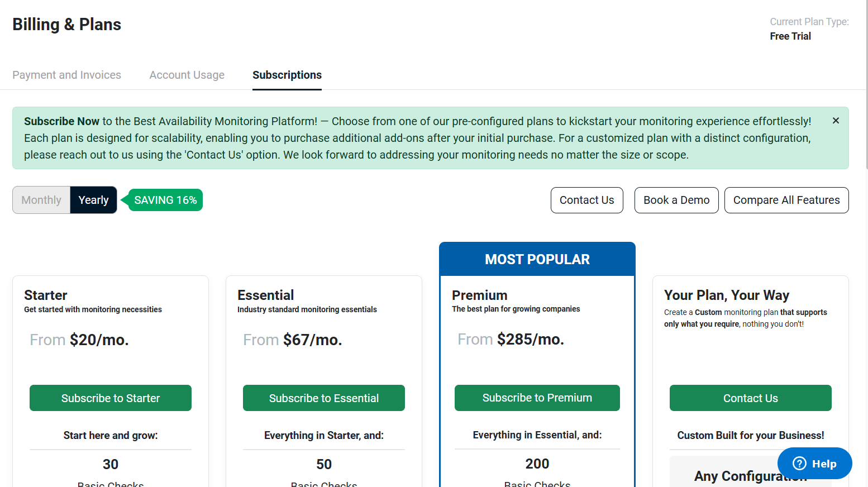This screenshot has height=487, width=868.
Task: Switch billing to Monthly
Action: click(x=41, y=200)
